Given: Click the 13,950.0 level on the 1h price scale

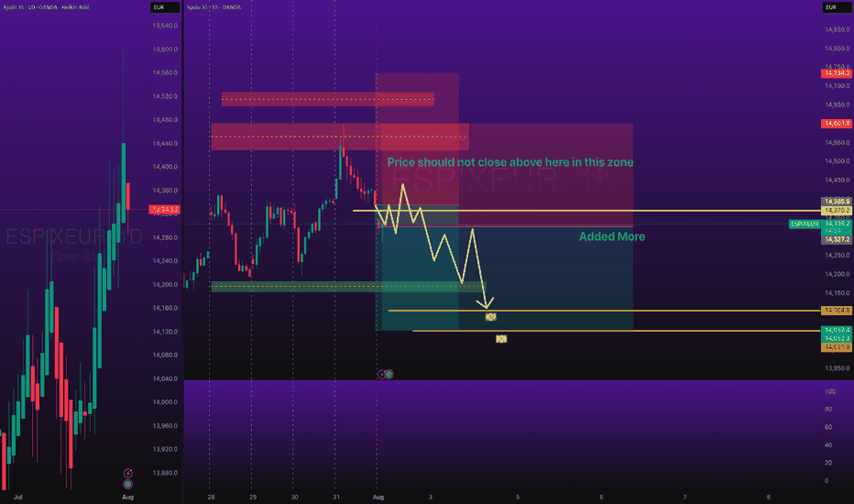Looking at the screenshot, I should pyautogui.click(x=838, y=367).
